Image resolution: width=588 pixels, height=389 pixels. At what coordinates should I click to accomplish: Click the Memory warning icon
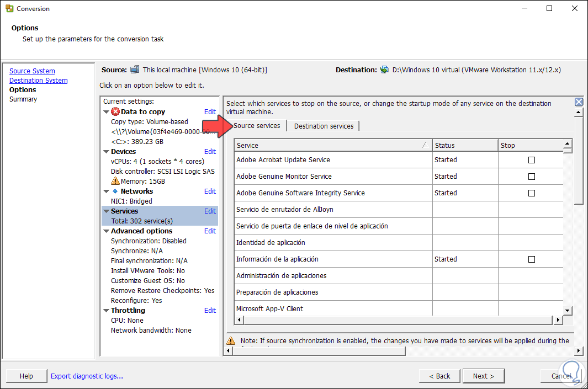(x=115, y=181)
